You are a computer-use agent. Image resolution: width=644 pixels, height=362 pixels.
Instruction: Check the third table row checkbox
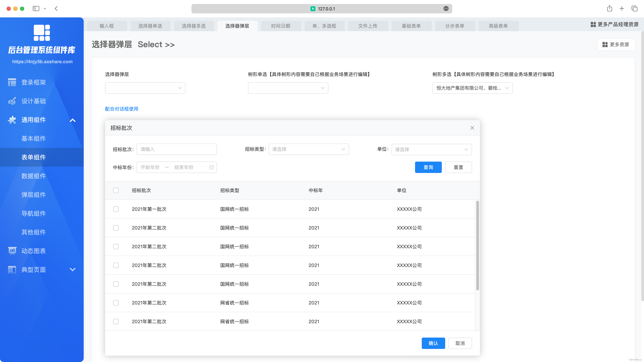116,247
